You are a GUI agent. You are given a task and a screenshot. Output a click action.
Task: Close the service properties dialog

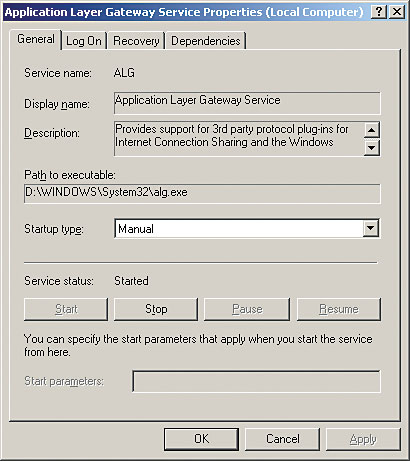(x=397, y=12)
